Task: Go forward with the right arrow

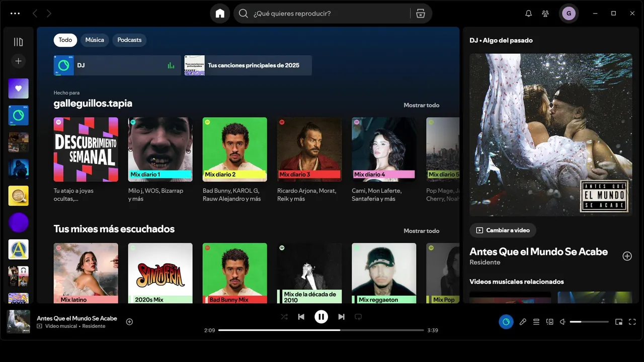Action: click(49, 14)
